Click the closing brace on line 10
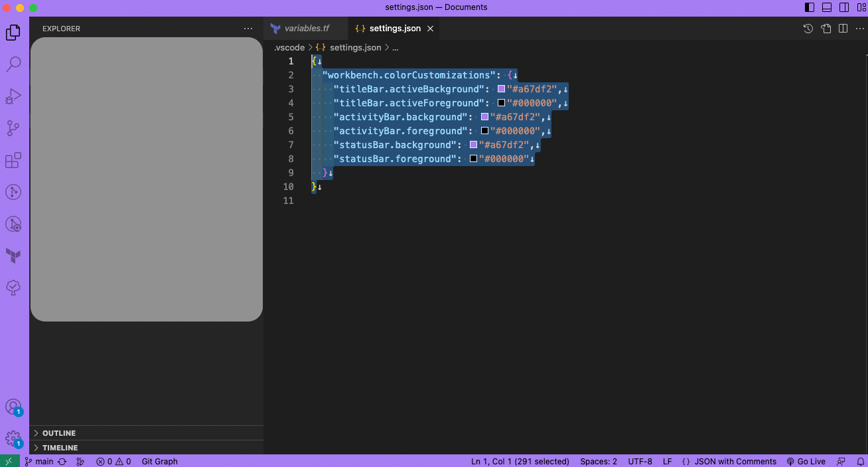868x467 pixels. pyautogui.click(x=314, y=187)
